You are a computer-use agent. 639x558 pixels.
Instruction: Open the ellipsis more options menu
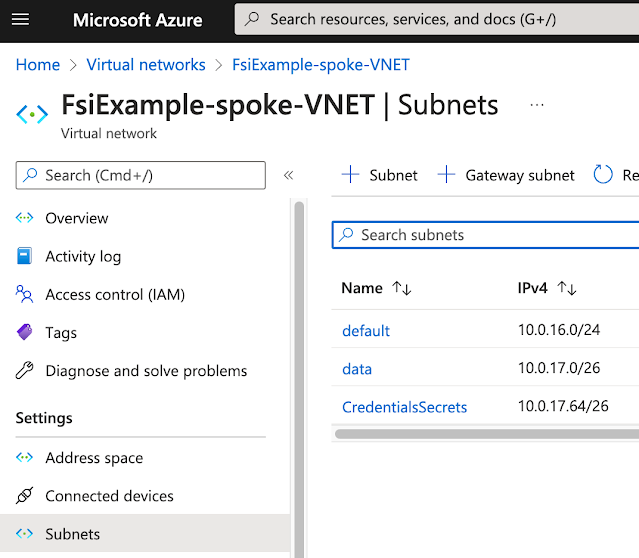point(538,104)
